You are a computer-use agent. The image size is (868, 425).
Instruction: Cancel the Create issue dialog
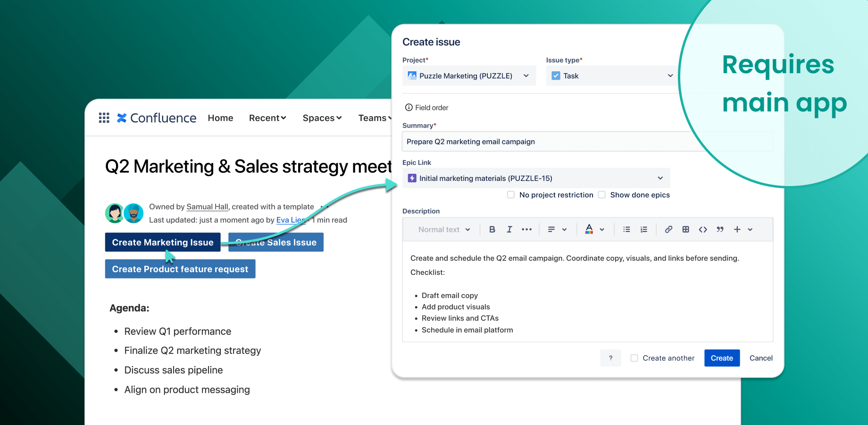tap(761, 358)
